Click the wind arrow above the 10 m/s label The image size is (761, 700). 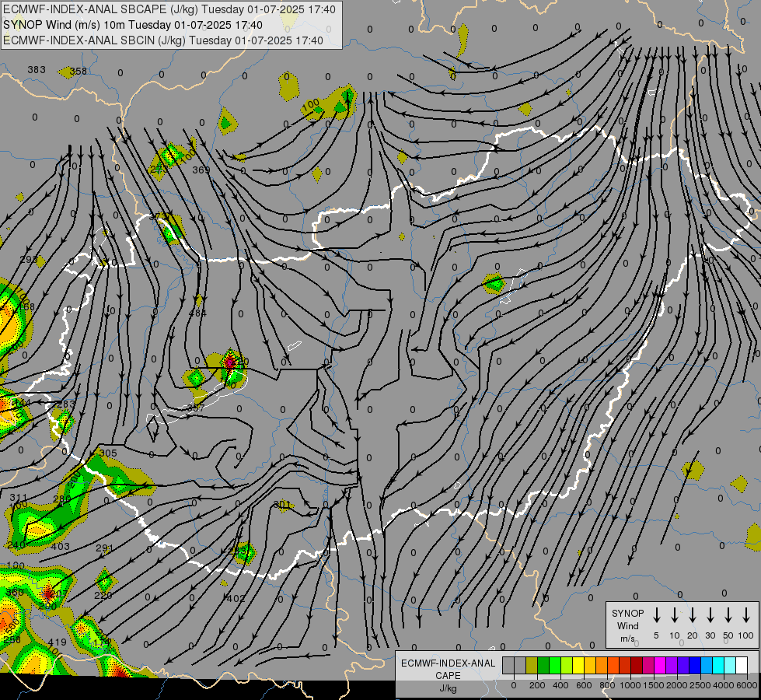[675, 614]
